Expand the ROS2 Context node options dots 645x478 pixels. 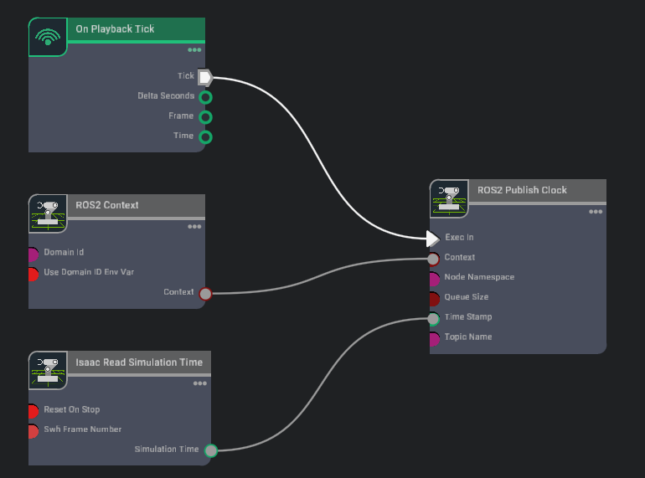[x=194, y=226]
